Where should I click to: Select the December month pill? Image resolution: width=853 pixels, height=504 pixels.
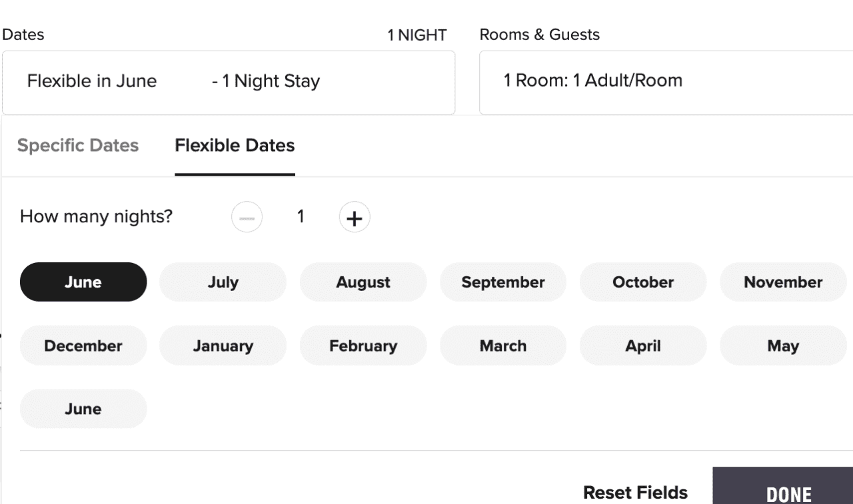pos(83,346)
